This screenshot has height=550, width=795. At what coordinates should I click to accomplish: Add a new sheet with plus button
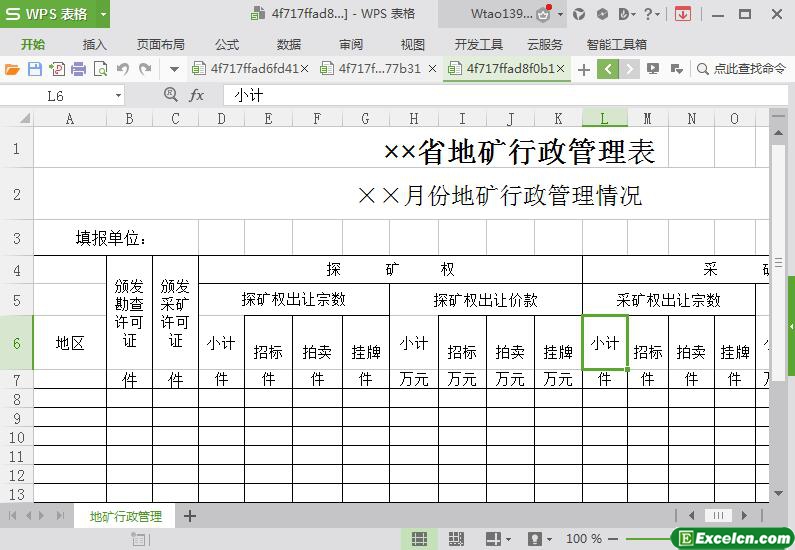(190, 517)
